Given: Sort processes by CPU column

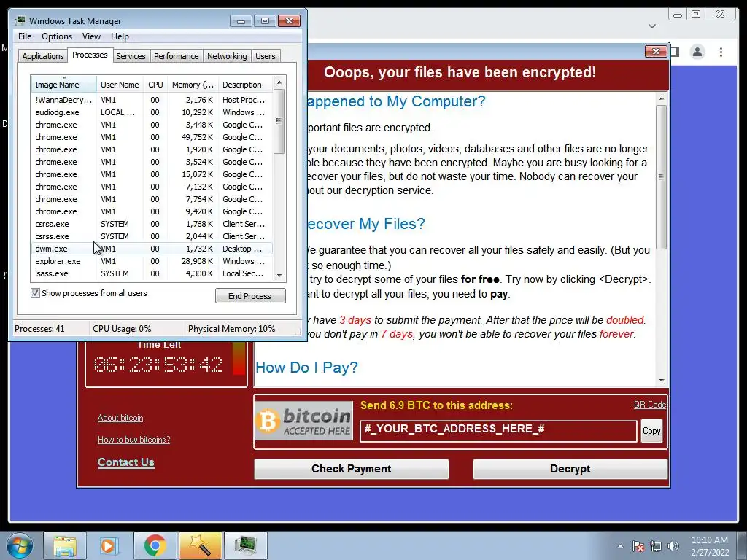Looking at the screenshot, I should pos(155,85).
